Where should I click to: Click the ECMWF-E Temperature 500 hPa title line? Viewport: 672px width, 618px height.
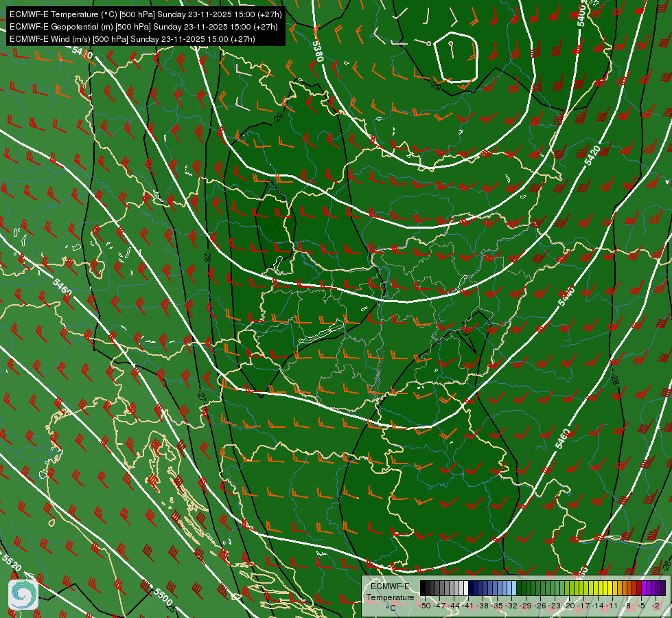pyautogui.click(x=146, y=14)
